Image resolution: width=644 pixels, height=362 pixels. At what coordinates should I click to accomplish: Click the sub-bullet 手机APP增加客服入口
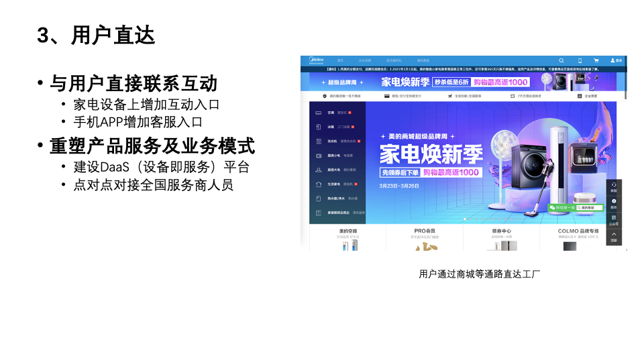coord(138,122)
